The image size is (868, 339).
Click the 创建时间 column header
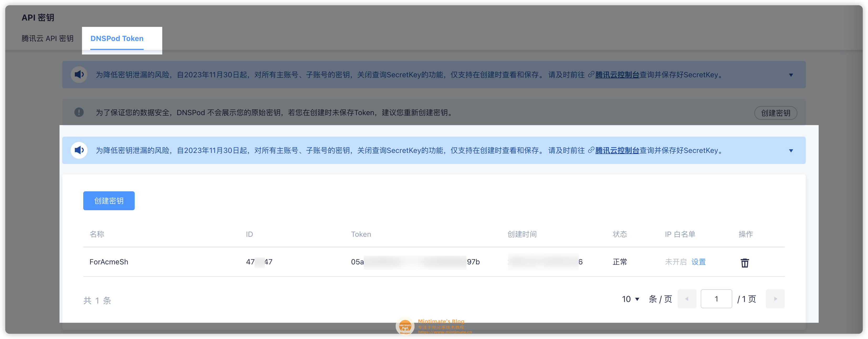coord(522,234)
